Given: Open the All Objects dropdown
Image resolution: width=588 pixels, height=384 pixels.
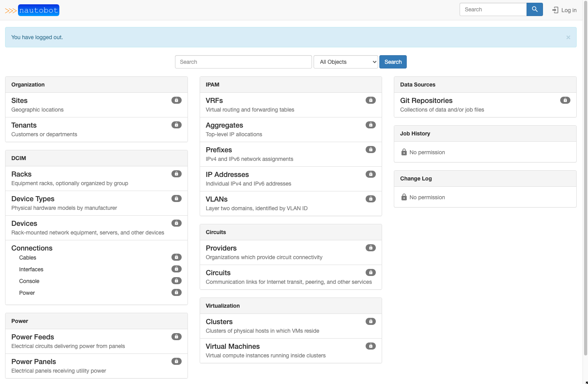Looking at the screenshot, I should [345, 61].
